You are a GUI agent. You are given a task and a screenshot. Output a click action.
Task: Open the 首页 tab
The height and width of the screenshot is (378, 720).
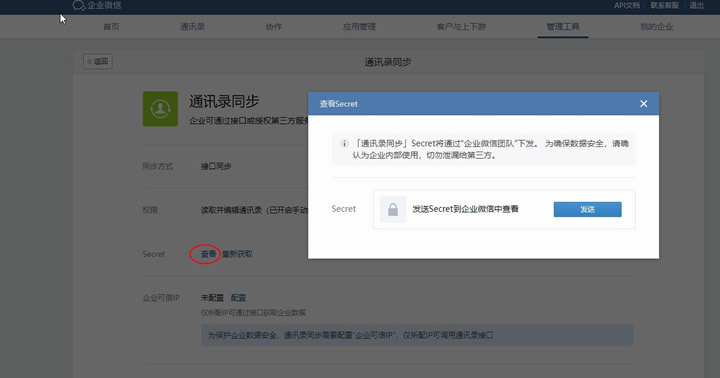tap(111, 27)
